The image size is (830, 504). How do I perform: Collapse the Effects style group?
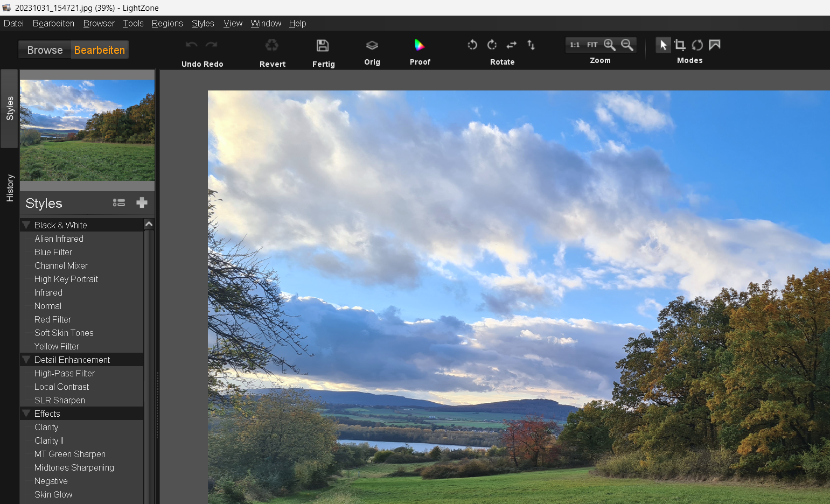[26, 414]
